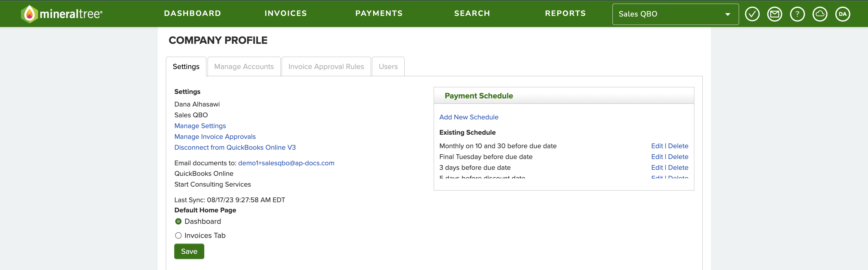Screen dimensions: 868x270
Task: Open the Reports menu
Action: pyautogui.click(x=565, y=13)
